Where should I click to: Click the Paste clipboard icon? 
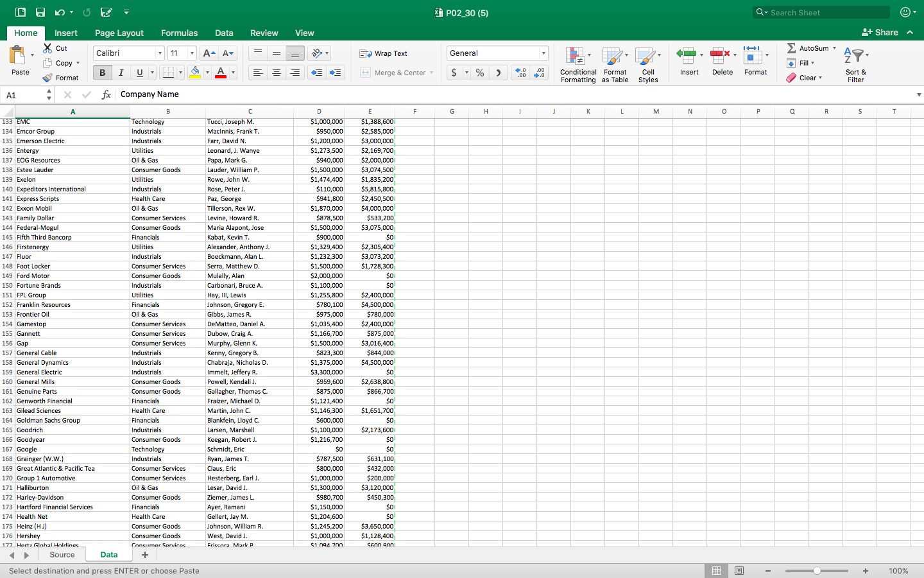pyautogui.click(x=18, y=56)
